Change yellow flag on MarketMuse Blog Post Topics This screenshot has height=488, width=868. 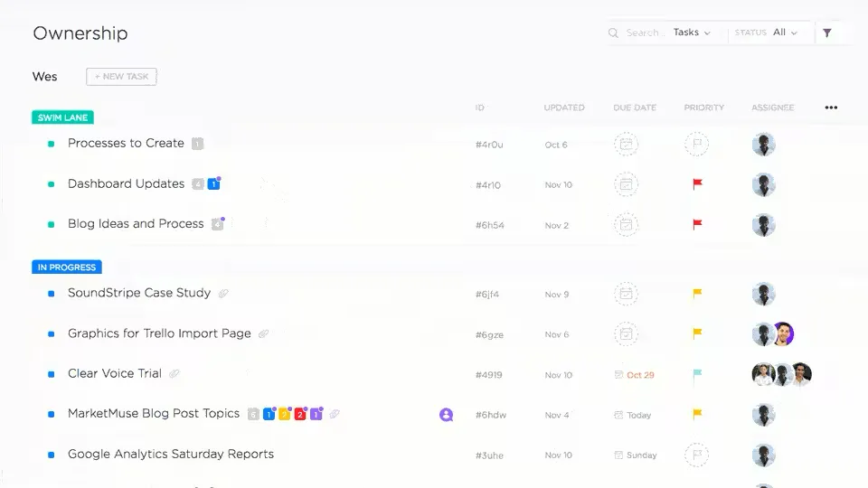(x=697, y=413)
